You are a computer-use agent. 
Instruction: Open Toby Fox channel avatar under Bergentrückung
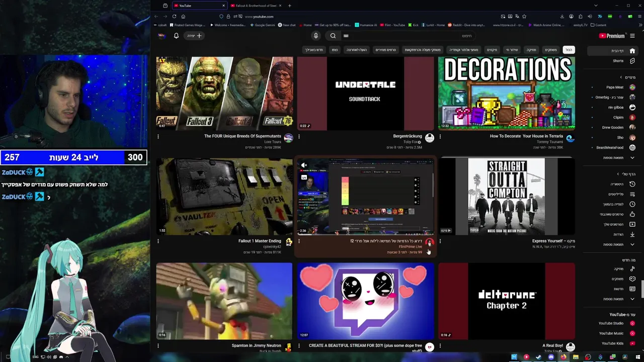tap(429, 138)
